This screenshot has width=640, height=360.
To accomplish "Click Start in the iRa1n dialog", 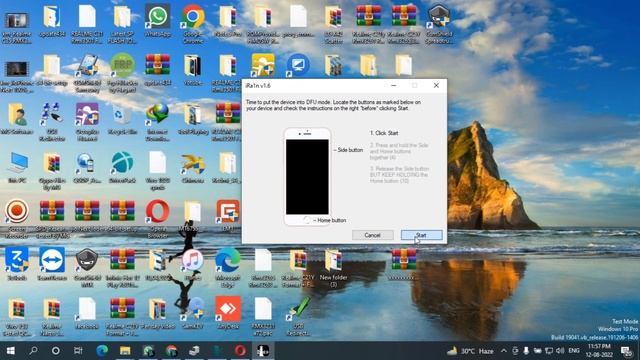I will pos(421,235).
